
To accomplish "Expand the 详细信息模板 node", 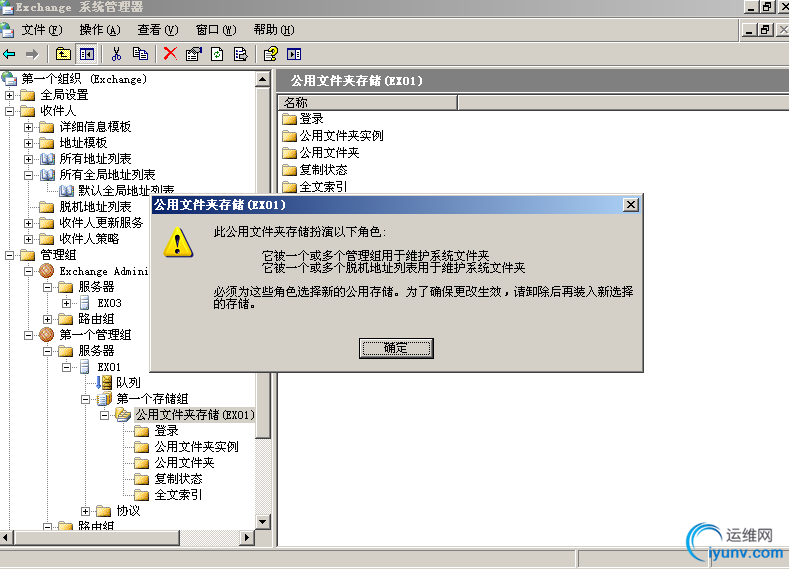I will coord(29,127).
